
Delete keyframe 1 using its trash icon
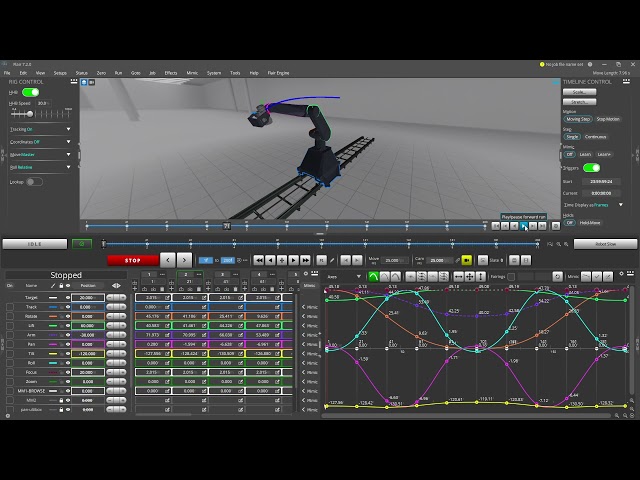coord(162,289)
